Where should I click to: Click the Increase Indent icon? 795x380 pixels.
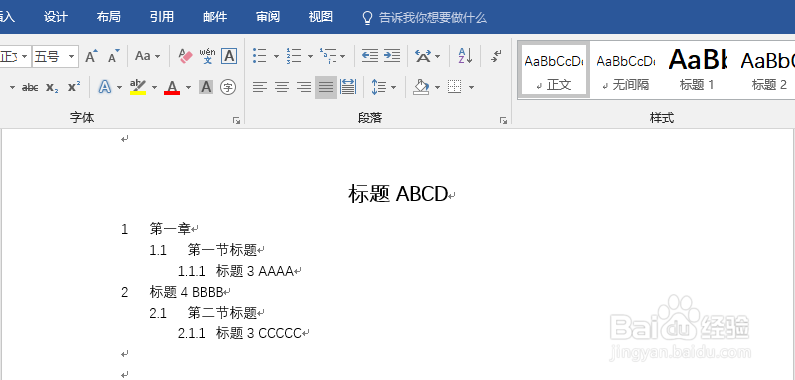tap(392, 56)
